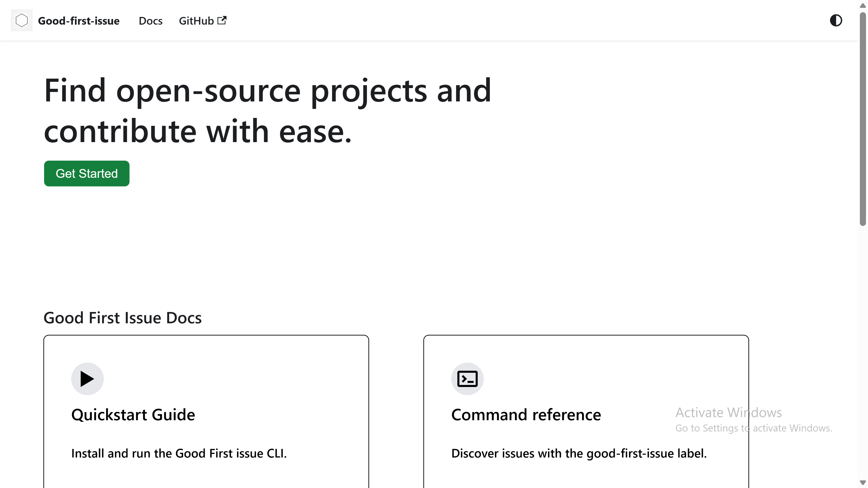Click "Install and run the Good First issue CLI" text
Image resolution: width=868 pixels, height=488 pixels.
(x=179, y=453)
